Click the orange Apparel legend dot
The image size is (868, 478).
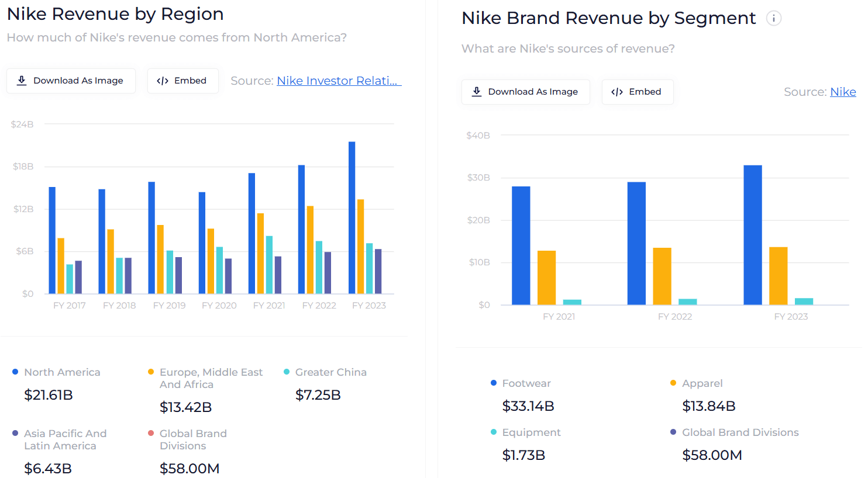673,383
